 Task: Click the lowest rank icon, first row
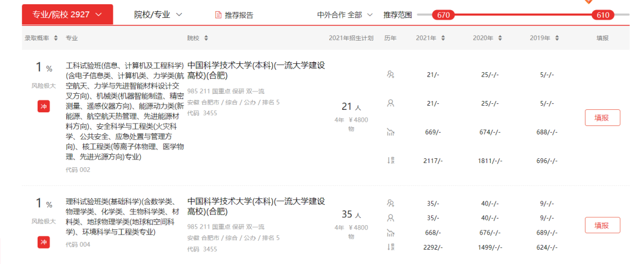tap(391, 160)
